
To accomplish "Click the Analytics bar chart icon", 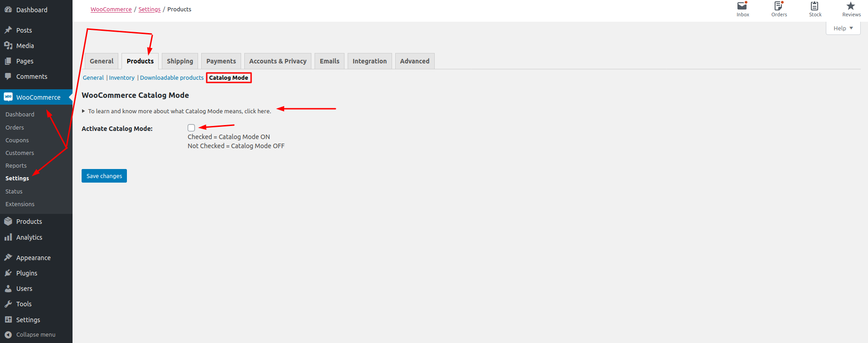I will tap(8, 237).
